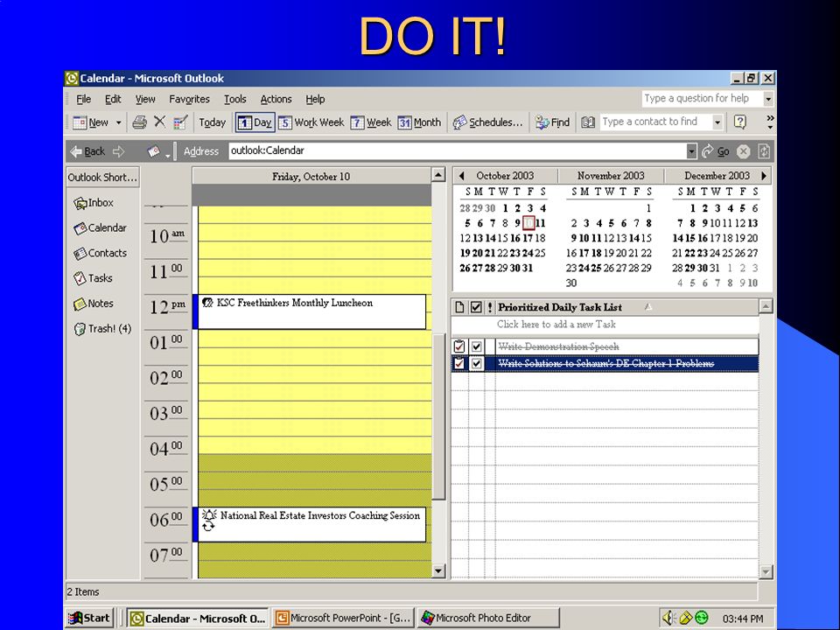The height and width of the screenshot is (630, 840).
Task: Click the Go button
Action: (x=716, y=151)
